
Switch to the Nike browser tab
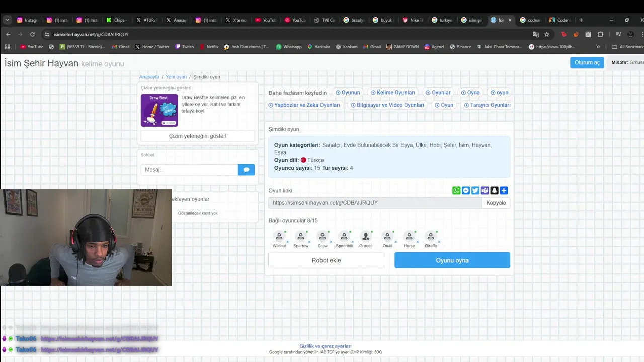pyautogui.click(x=413, y=20)
